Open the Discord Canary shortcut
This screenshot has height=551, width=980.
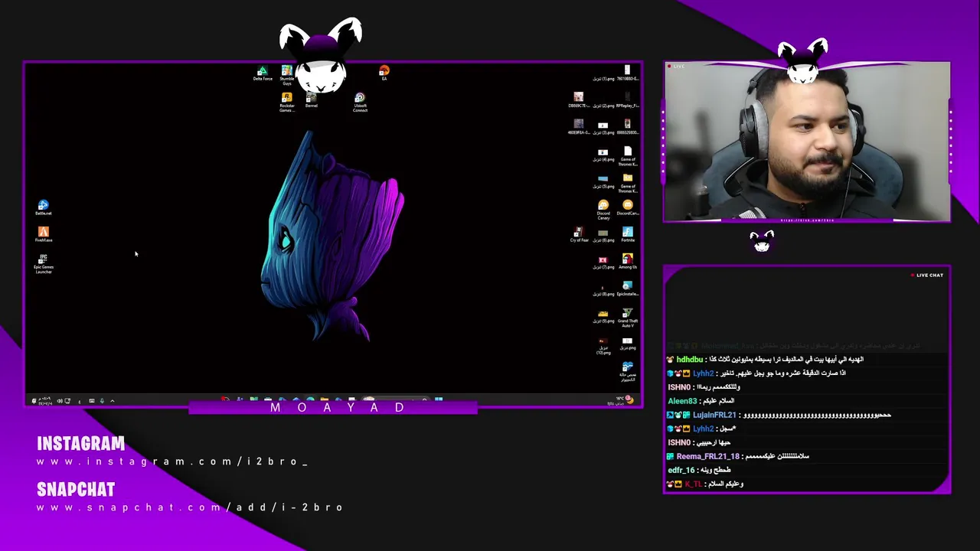coord(603,210)
